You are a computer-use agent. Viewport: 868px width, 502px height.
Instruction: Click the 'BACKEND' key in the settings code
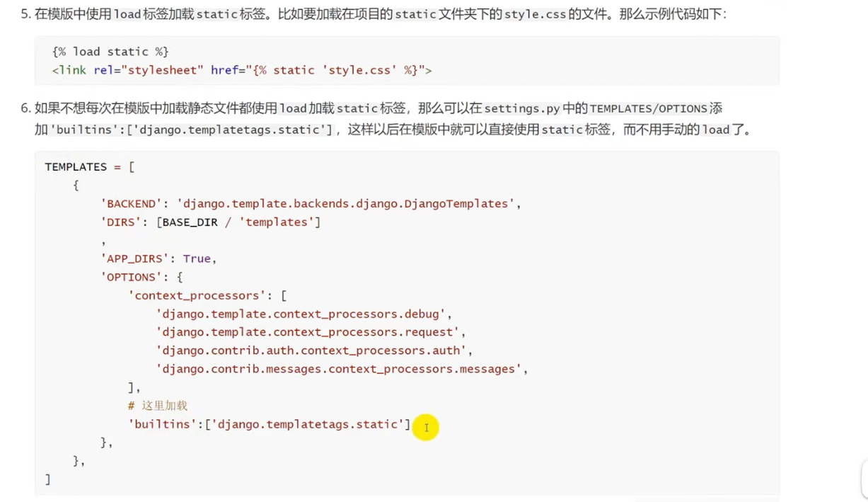pos(132,204)
